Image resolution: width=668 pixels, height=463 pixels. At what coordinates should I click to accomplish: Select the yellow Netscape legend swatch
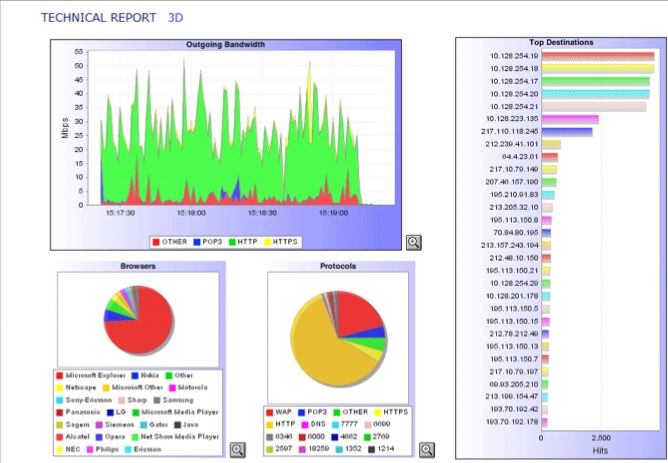[x=60, y=388]
